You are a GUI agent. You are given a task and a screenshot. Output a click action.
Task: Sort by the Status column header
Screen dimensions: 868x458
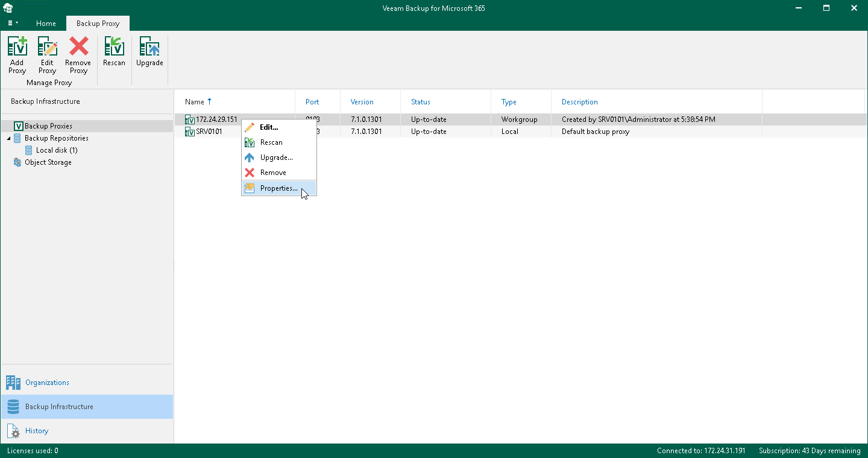pyautogui.click(x=421, y=102)
